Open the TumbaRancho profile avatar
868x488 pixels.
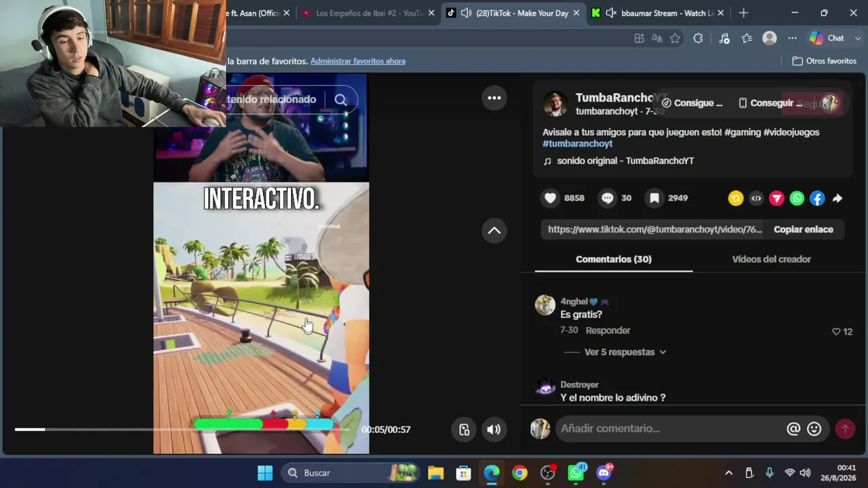555,104
